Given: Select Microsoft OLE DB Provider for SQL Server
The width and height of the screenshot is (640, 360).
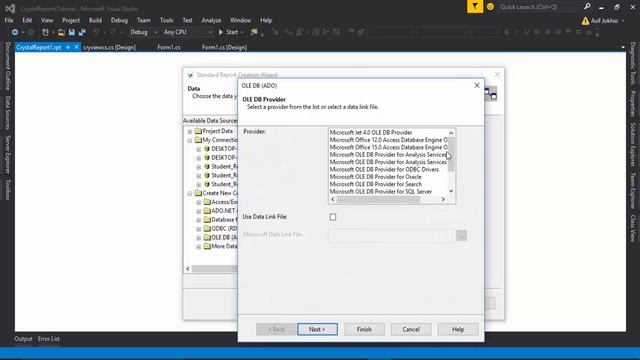Looking at the screenshot, I should pos(380,191).
